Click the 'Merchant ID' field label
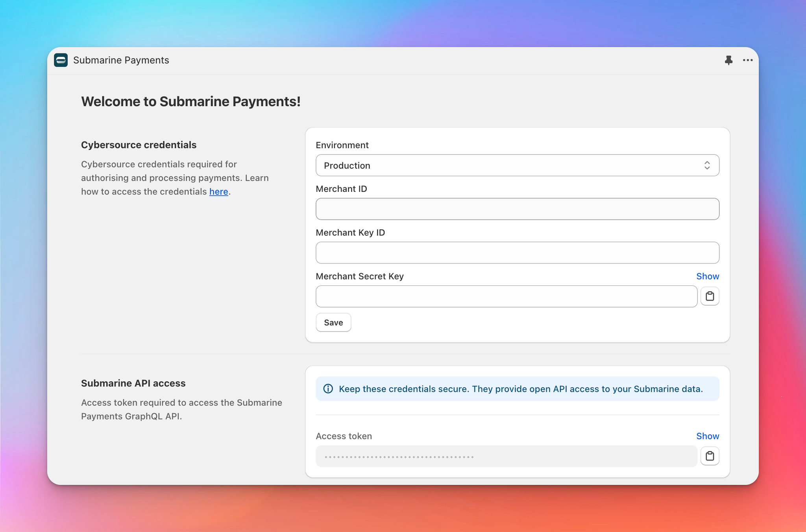This screenshot has height=532, width=806. click(341, 189)
